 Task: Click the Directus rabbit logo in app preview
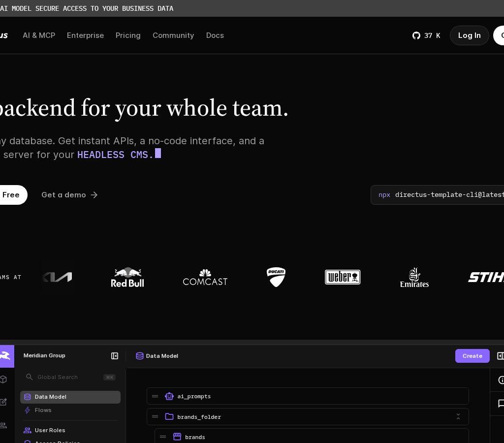(6, 356)
